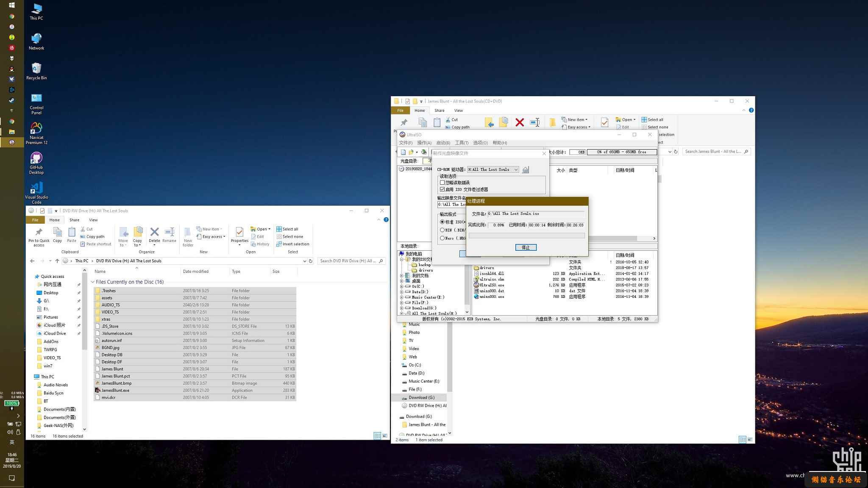Click the processing progress bar
This screenshot has height=488, width=868.
[526, 236]
